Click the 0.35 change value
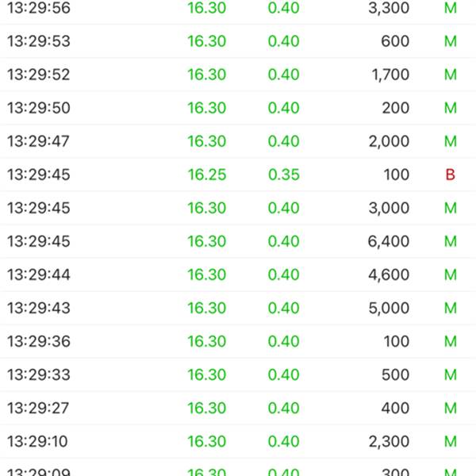 click(x=284, y=175)
